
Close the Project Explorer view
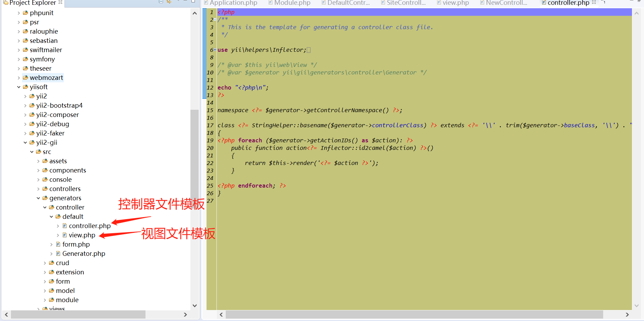point(60,2)
